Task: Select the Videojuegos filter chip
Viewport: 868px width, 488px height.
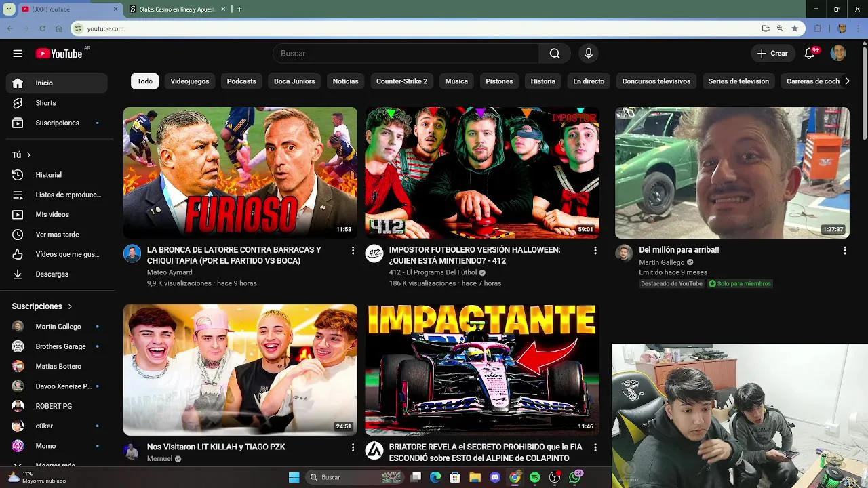Action: pos(190,81)
